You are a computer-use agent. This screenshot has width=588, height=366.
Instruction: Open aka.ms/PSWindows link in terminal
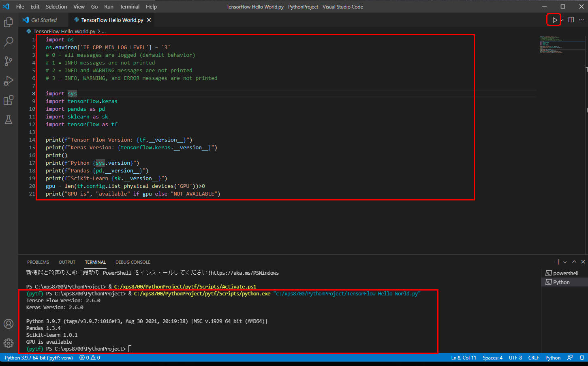pyautogui.click(x=245, y=273)
